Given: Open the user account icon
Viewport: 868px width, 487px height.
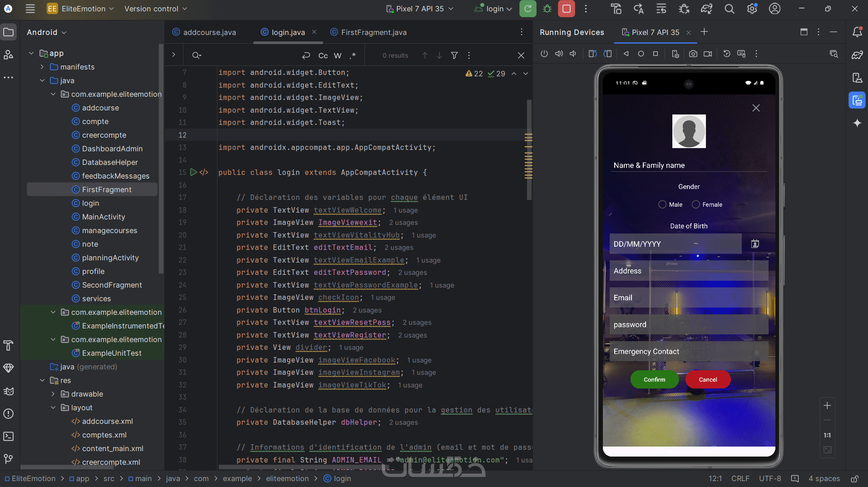Looking at the screenshot, I should [x=774, y=9].
